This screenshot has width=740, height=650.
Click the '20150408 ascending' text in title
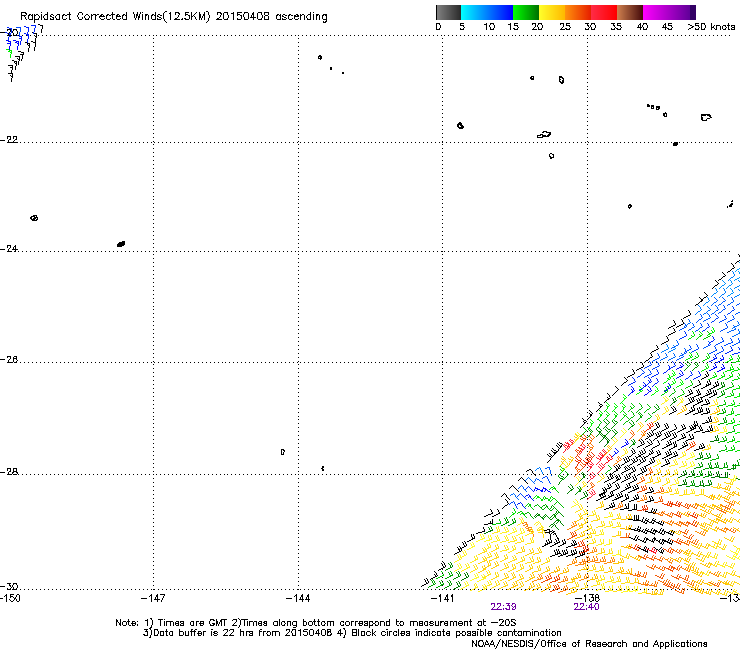point(271,16)
